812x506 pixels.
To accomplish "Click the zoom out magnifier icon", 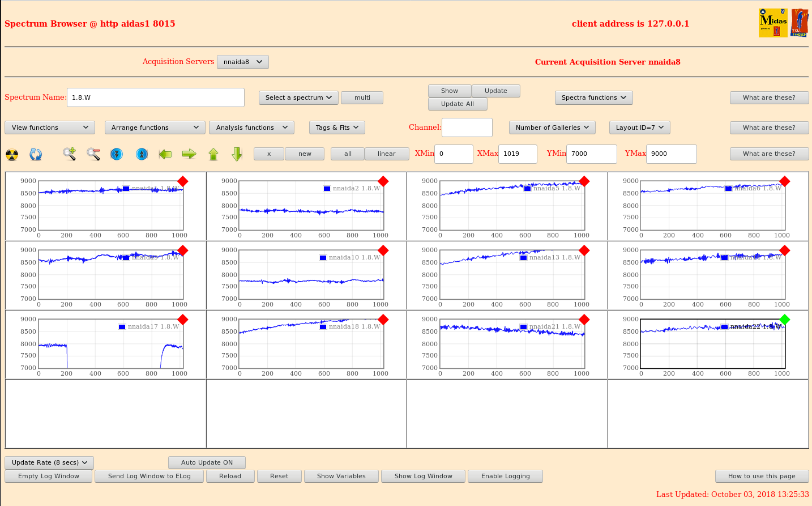I will click(x=93, y=154).
